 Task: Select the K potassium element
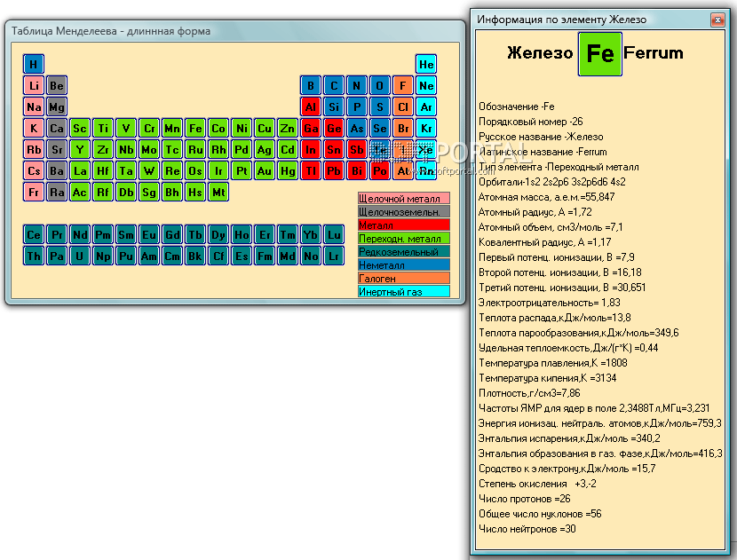click(34, 129)
